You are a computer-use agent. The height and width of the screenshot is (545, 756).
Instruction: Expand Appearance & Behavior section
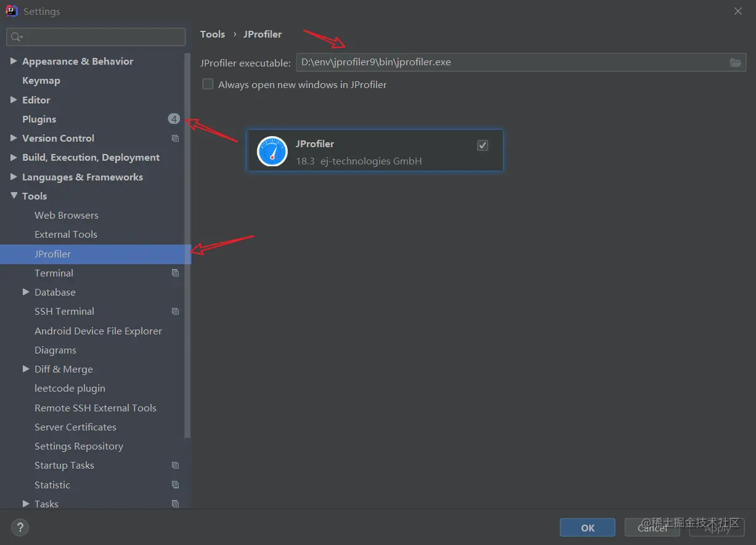[x=14, y=61]
